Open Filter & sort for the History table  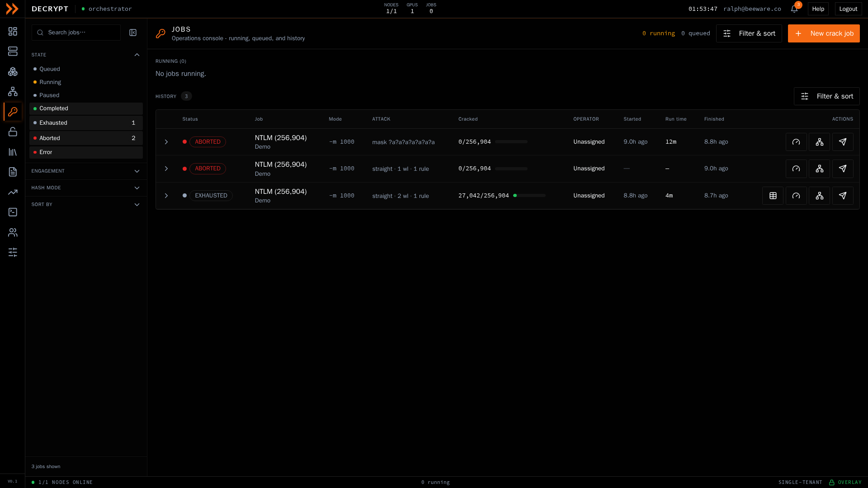826,96
